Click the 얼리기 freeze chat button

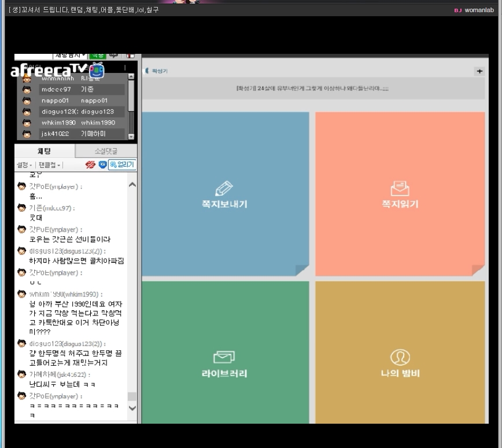pyautogui.click(x=122, y=165)
